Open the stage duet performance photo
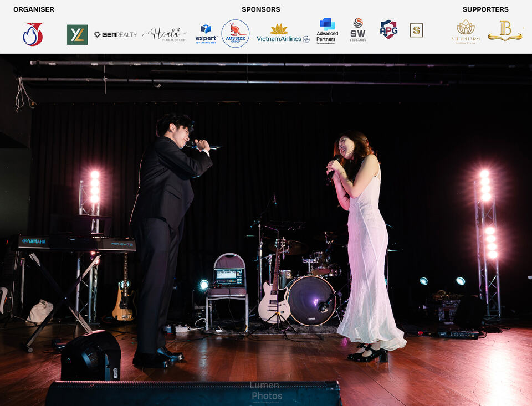This screenshot has height=406, width=532. [266, 230]
